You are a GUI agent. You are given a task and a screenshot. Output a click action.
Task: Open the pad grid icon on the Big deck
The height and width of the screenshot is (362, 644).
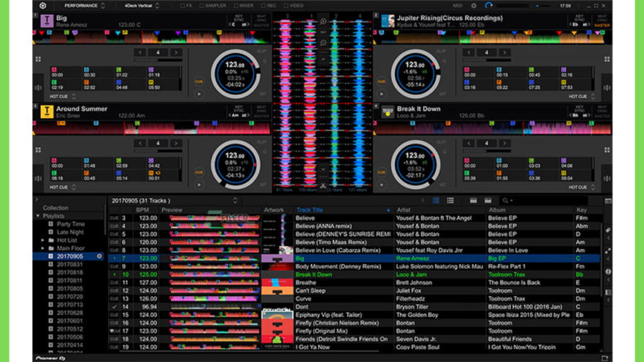(38, 59)
